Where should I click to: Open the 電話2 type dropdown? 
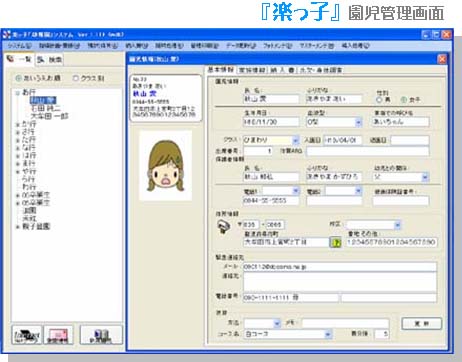358,191
